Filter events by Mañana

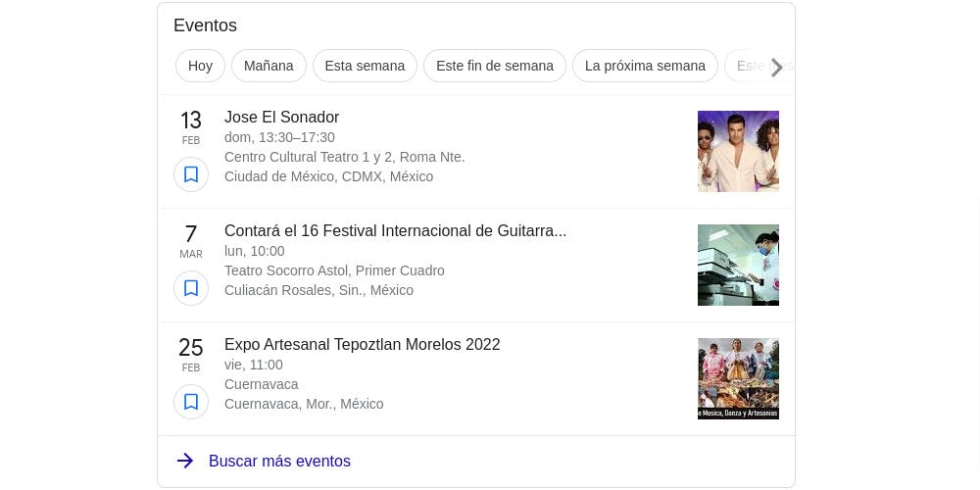click(x=269, y=66)
